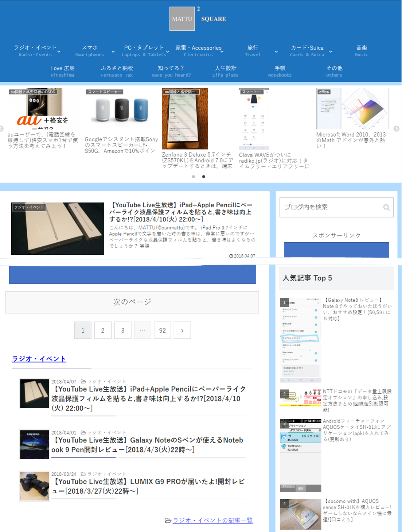Open the Googleアシスタント Sony speaker carousel text
The height and width of the screenshot is (532, 402).
coord(121,145)
